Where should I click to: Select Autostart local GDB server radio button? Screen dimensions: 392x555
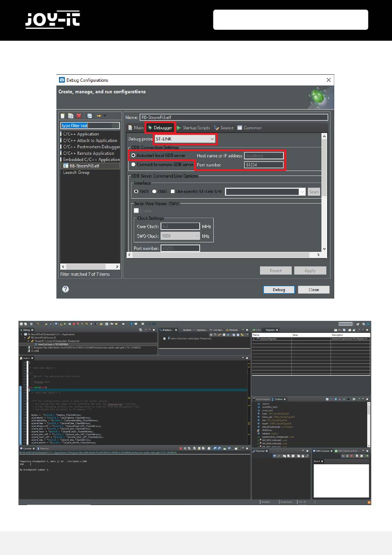tap(133, 155)
